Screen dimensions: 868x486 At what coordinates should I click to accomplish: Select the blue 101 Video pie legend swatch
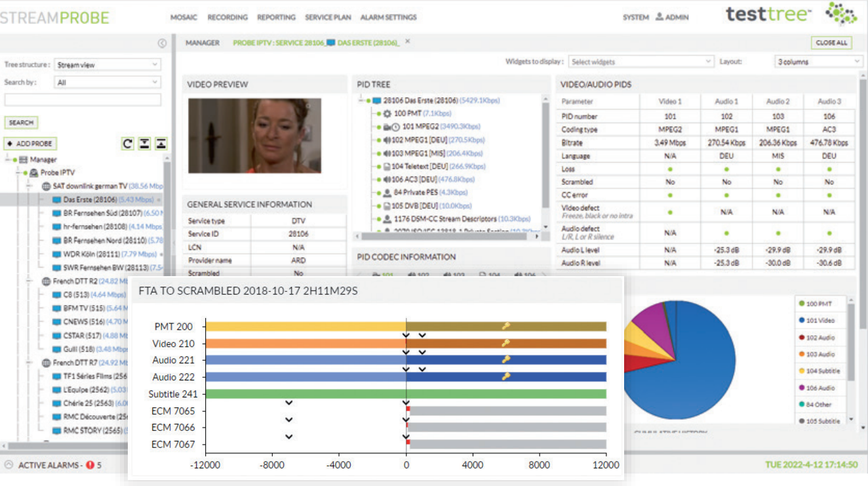(x=801, y=320)
